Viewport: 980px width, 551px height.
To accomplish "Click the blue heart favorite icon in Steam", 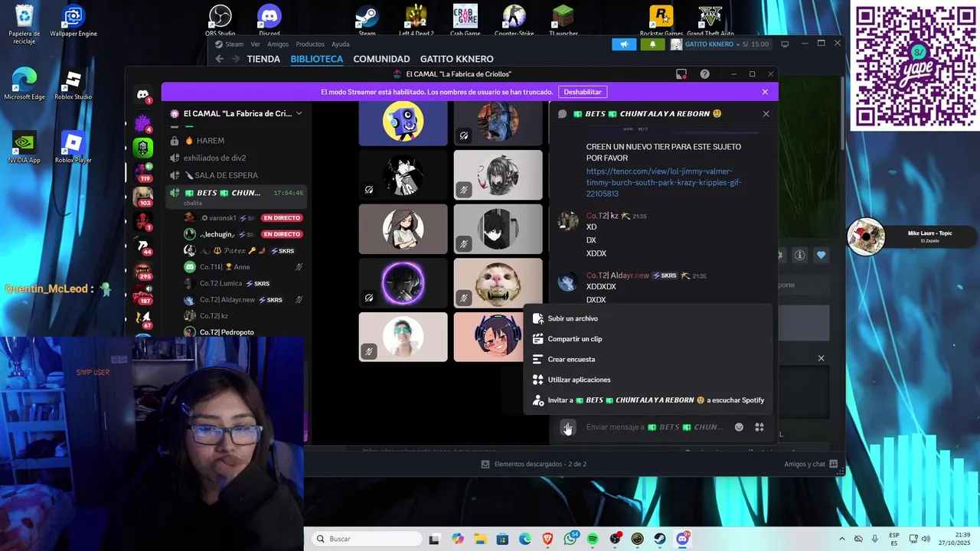I will pyautogui.click(x=821, y=256).
